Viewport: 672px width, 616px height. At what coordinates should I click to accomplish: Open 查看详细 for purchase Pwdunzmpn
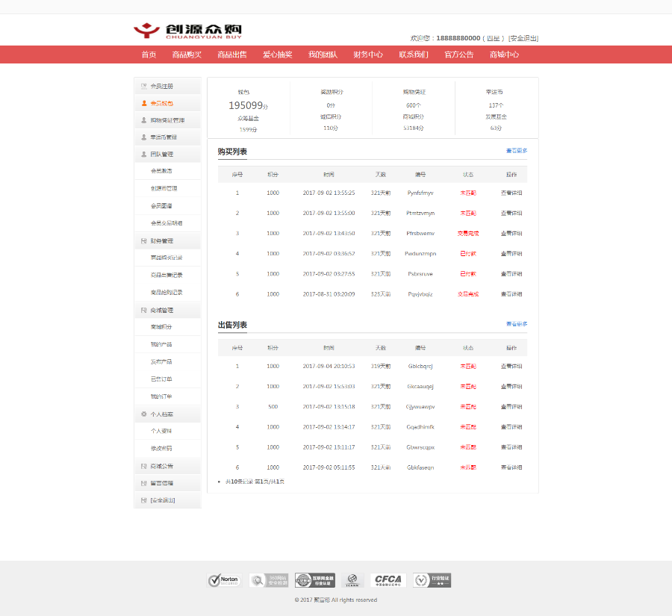pos(511,253)
